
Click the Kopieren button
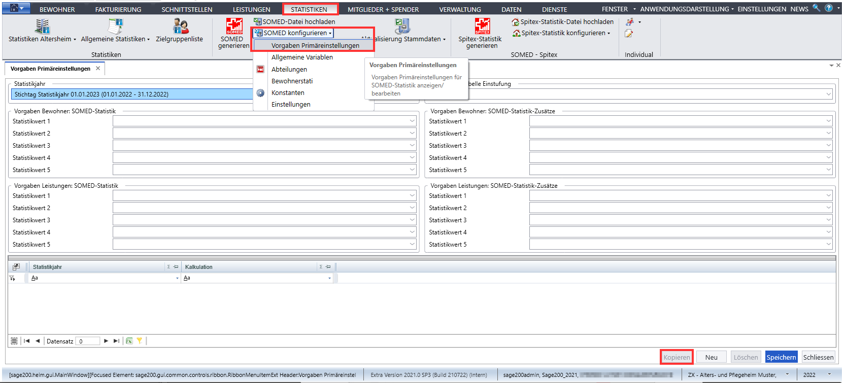coord(676,357)
